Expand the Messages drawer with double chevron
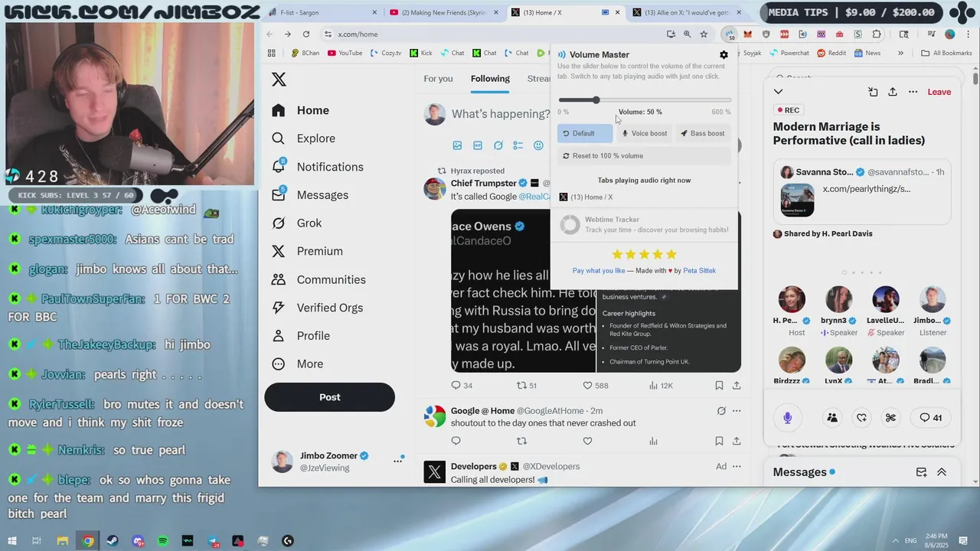The height and width of the screenshot is (551, 980). (x=942, y=472)
